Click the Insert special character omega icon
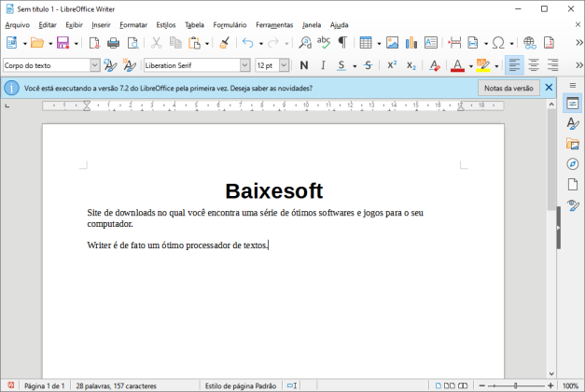Image resolution: width=585 pixels, height=392 pixels. [498, 43]
